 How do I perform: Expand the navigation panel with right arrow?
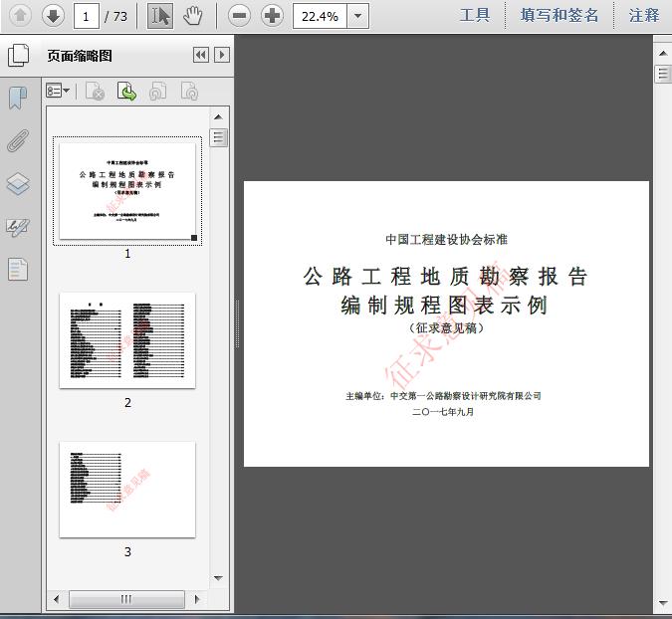click(222, 55)
